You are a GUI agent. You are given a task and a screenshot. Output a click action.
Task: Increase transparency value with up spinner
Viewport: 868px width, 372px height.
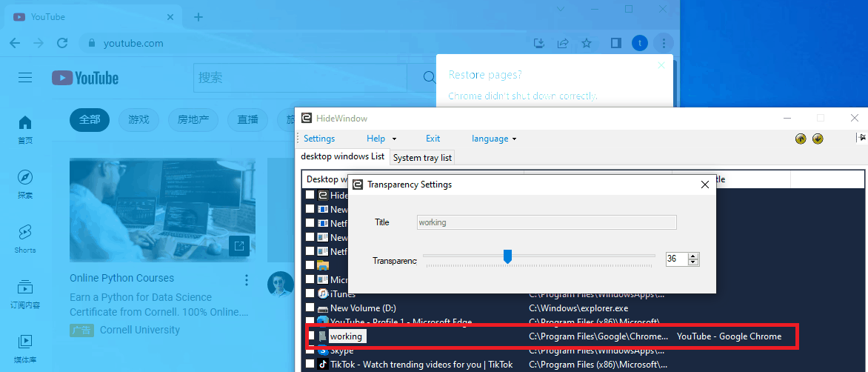tap(693, 256)
